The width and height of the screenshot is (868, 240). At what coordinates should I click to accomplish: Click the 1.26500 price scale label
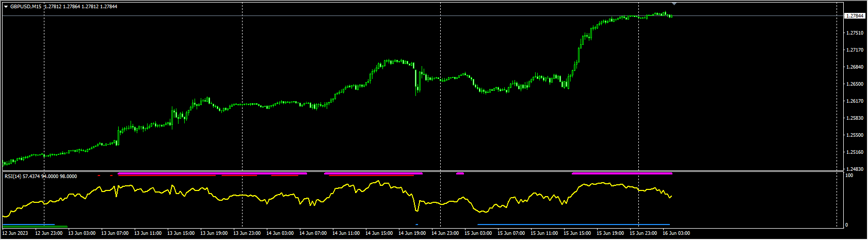(855, 84)
